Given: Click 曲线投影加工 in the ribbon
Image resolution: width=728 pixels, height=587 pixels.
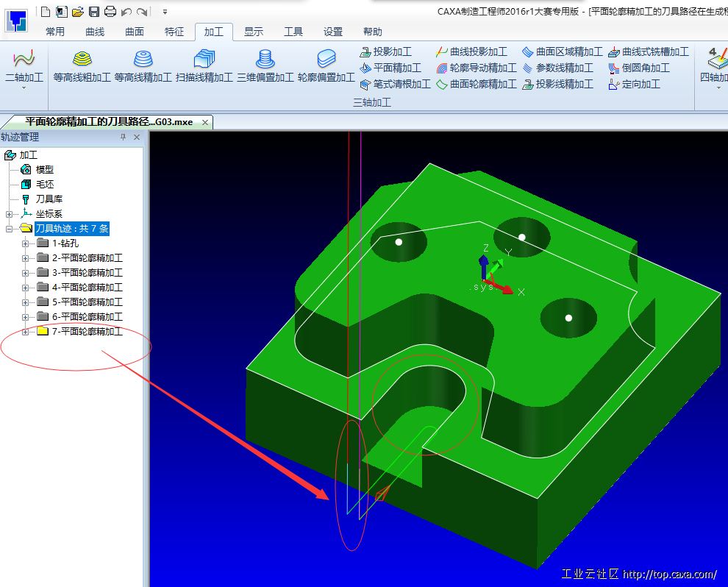Looking at the screenshot, I should point(471,52).
